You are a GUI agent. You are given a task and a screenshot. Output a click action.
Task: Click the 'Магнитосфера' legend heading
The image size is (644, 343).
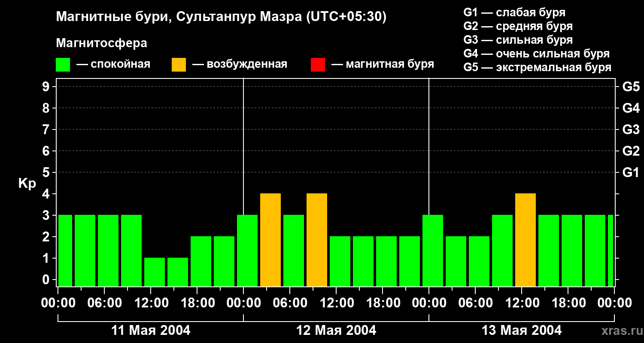[x=101, y=43]
